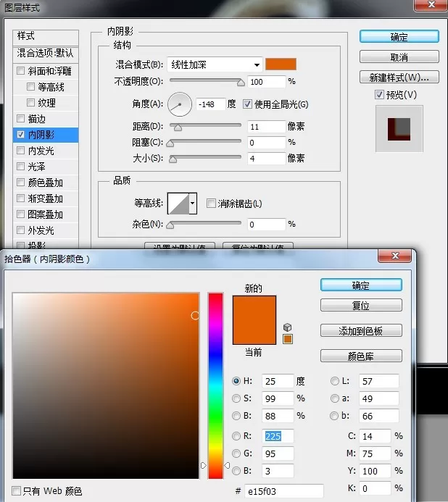This screenshot has width=448, height=502.
Task: Enable 内发光 checkbox
Action: click(20, 151)
